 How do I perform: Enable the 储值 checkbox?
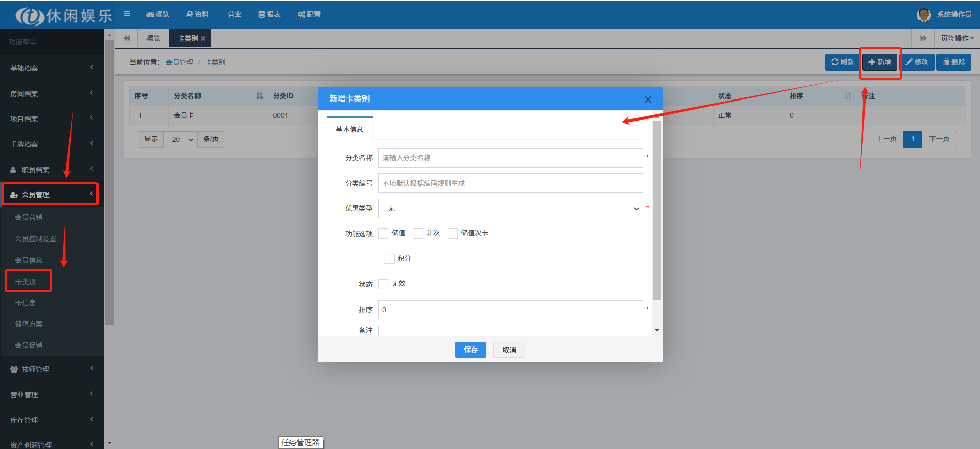point(383,233)
